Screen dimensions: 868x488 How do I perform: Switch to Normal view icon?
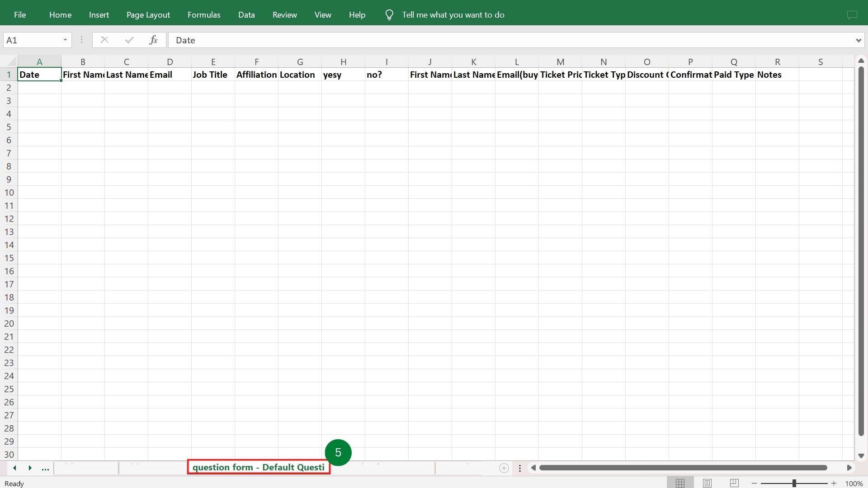point(680,483)
